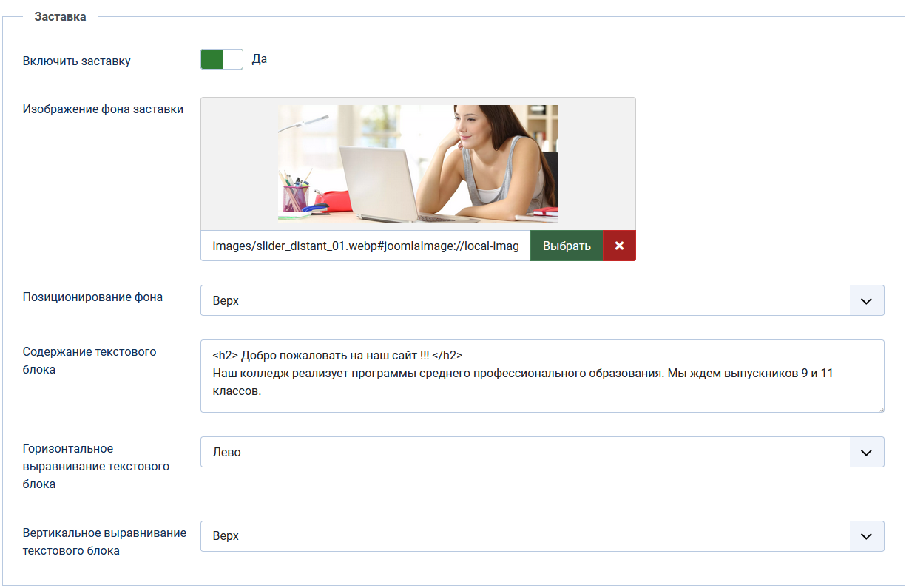The image size is (909, 588).
Task: Open the Вертикальное выравнивание текстового блока dropdown
Action: (x=542, y=535)
